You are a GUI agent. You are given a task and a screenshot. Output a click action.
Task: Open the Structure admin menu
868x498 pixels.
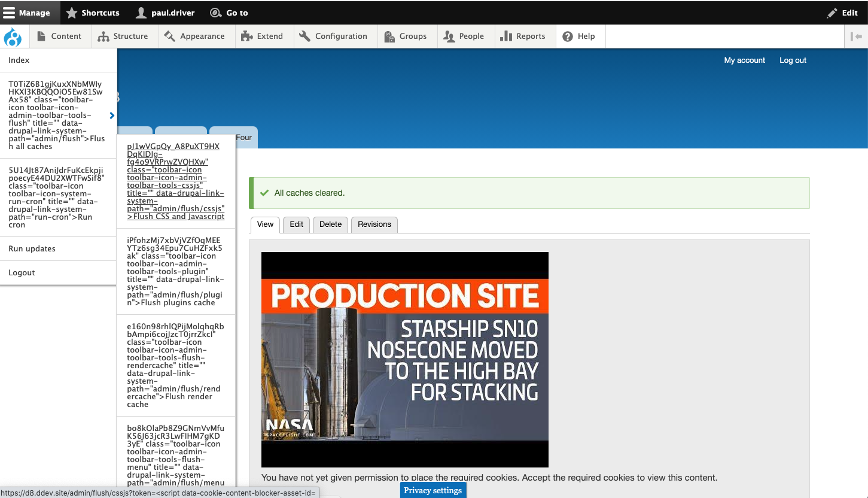pyautogui.click(x=124, y=37)
